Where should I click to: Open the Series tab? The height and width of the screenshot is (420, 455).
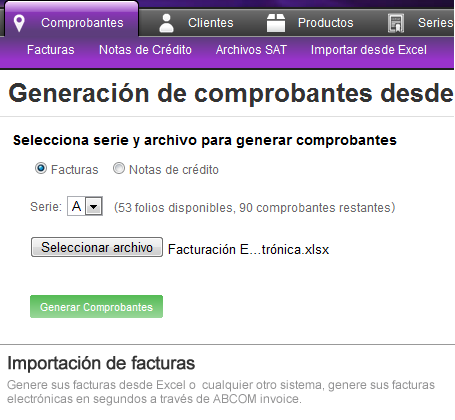(421, 23)
